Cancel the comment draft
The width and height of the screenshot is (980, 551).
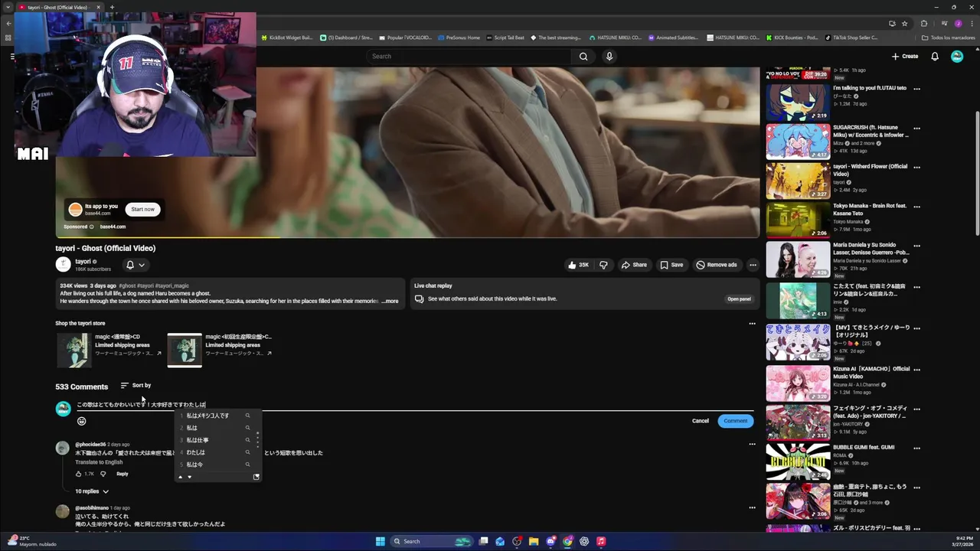(x=701, y=421)
